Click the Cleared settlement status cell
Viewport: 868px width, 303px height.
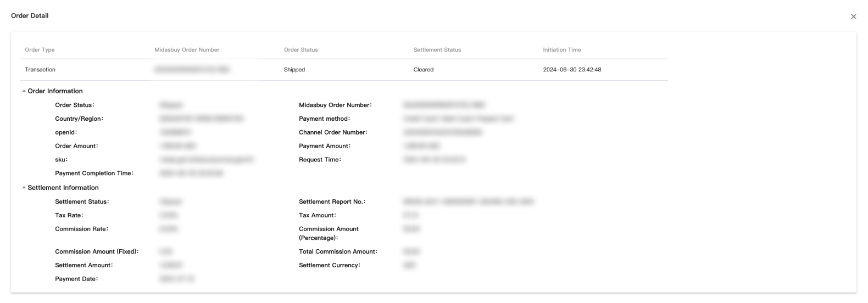423,70
